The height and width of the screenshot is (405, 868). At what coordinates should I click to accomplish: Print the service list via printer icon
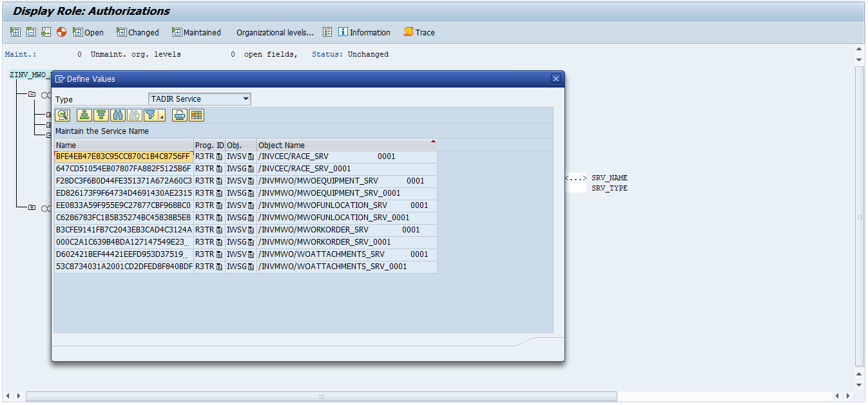click(180, 115)
